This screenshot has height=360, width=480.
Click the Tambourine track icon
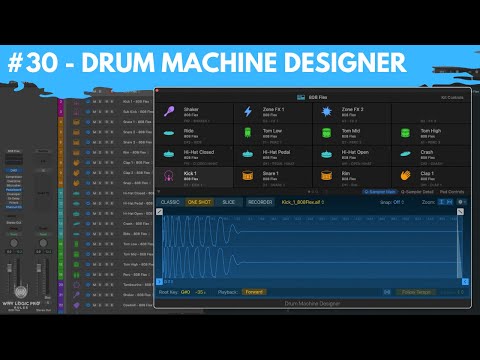[76, 285]
